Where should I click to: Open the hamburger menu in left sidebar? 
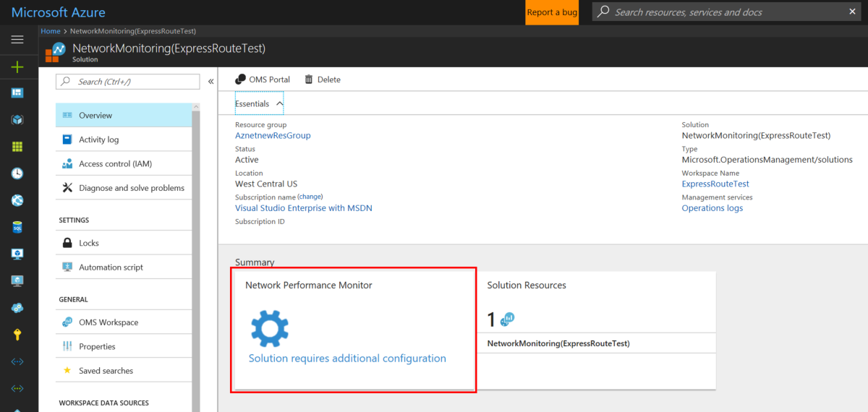tap(17, 40)
